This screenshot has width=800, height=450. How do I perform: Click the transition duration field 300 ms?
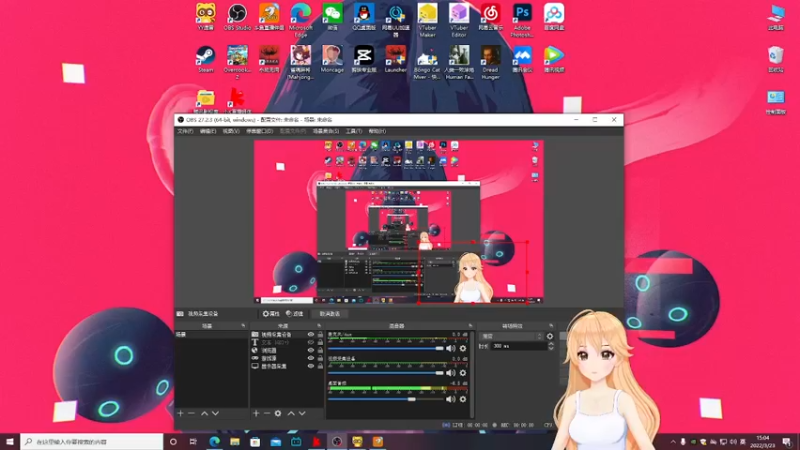[x=518, y=346]
